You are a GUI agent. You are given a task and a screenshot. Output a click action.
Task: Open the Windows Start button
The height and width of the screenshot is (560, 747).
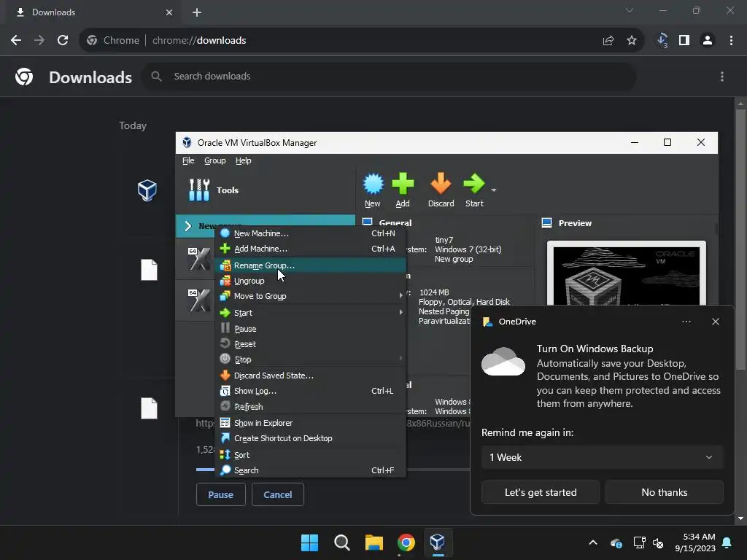(309, 542)
